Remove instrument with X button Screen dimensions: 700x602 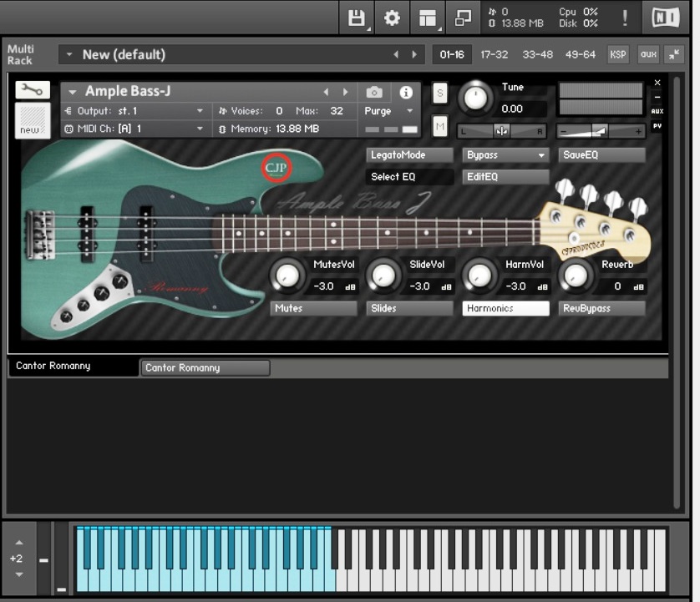pyautogui.click(x=657, y=83)
